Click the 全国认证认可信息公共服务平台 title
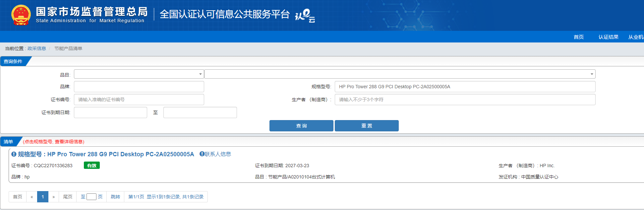 click(225, 14)
